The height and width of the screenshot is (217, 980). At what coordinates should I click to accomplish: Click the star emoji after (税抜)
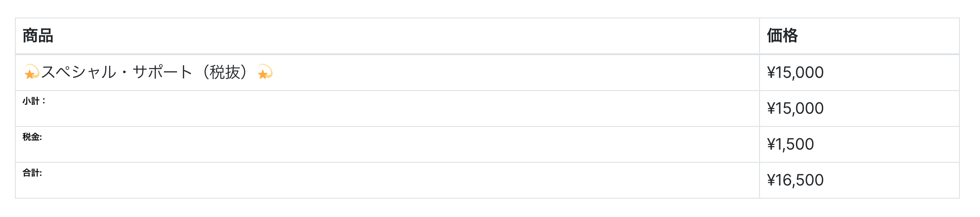(265, 72)
